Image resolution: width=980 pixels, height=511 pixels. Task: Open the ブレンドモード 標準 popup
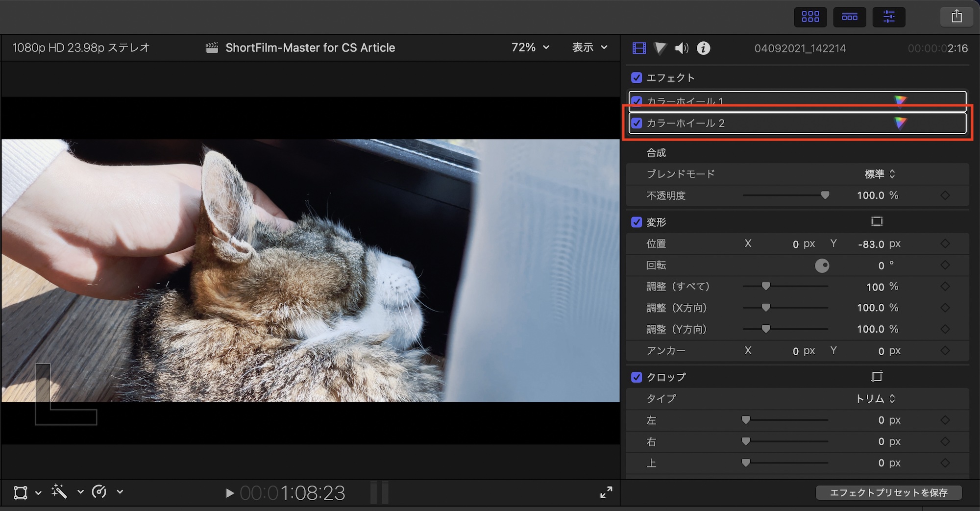click(880, 174)
